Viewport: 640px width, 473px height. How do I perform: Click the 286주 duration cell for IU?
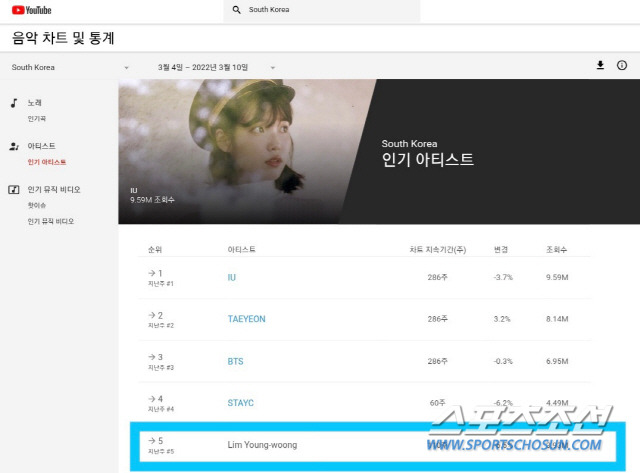coord(438,278)
